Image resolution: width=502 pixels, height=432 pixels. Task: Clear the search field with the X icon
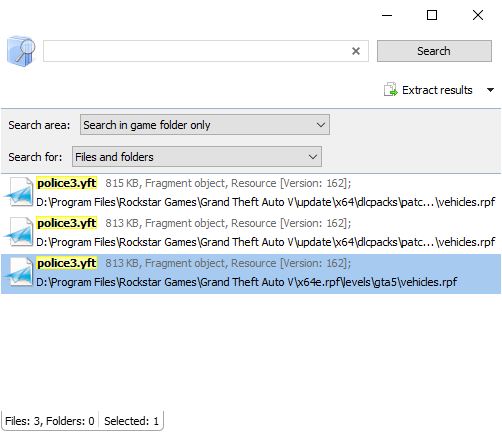pos(356,51)
